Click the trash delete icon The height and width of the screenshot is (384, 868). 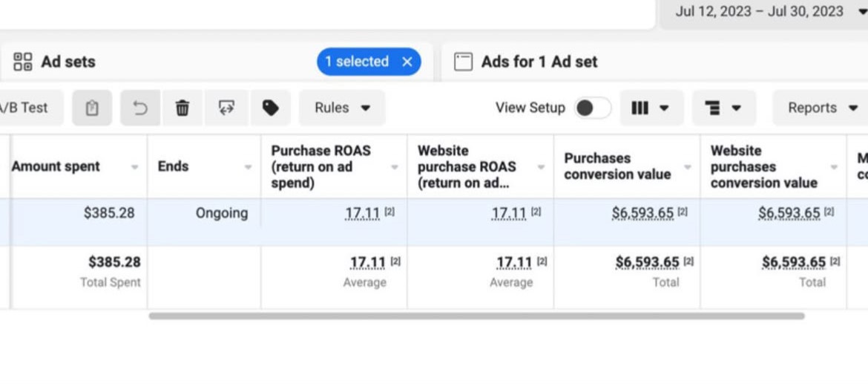182,108
